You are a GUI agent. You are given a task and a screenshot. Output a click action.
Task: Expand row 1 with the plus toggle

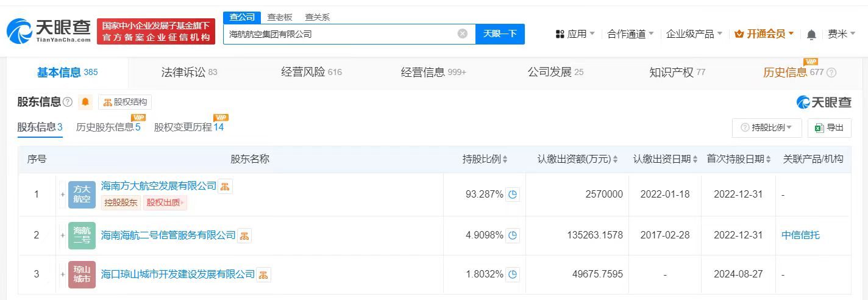62,195
